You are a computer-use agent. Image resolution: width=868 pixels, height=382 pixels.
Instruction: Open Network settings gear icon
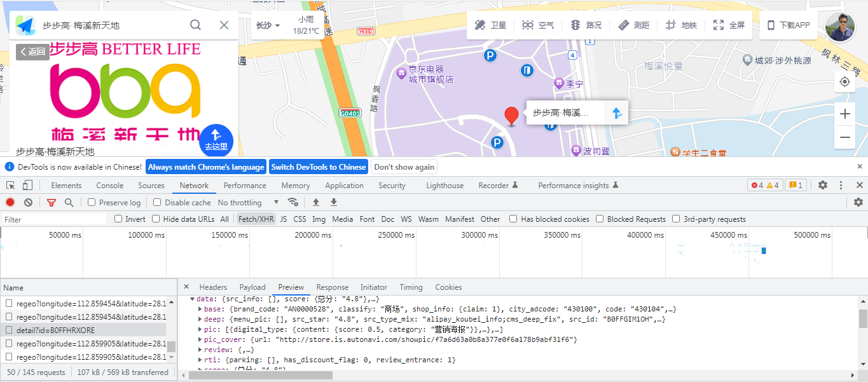(858, 202)
